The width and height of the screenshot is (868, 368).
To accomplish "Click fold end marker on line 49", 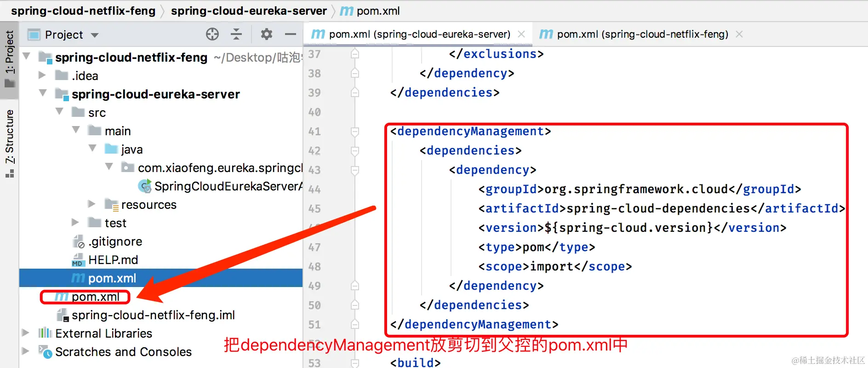I will pyautogui.click(x=354, y=286).
